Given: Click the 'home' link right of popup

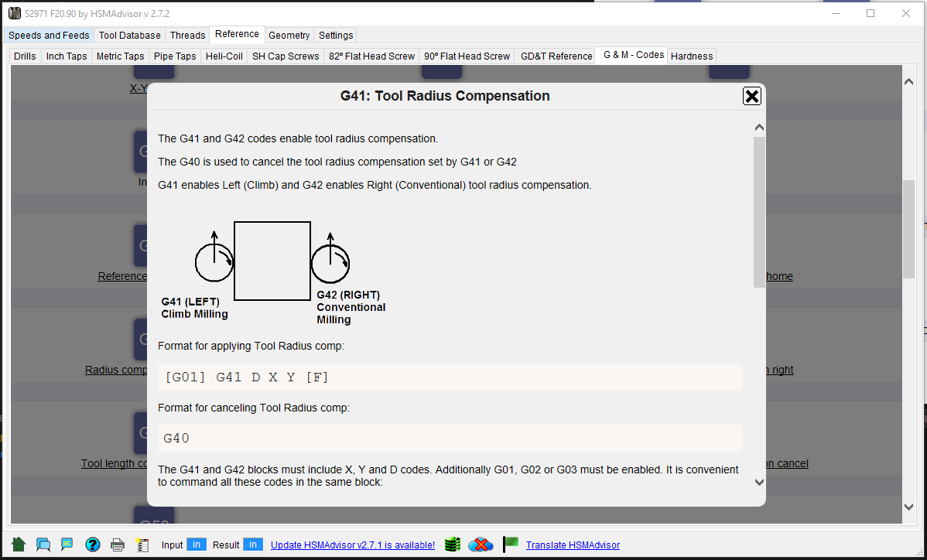Looking at the screenshot, I should [779, 276].
